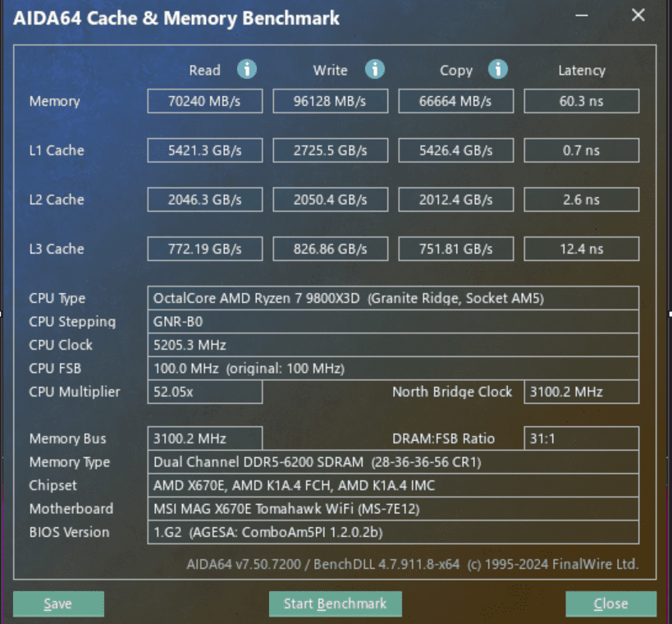Select L2 Cache Write value 2050.4 GB/s
The image size is (672, 624).
tap(331, 200)
